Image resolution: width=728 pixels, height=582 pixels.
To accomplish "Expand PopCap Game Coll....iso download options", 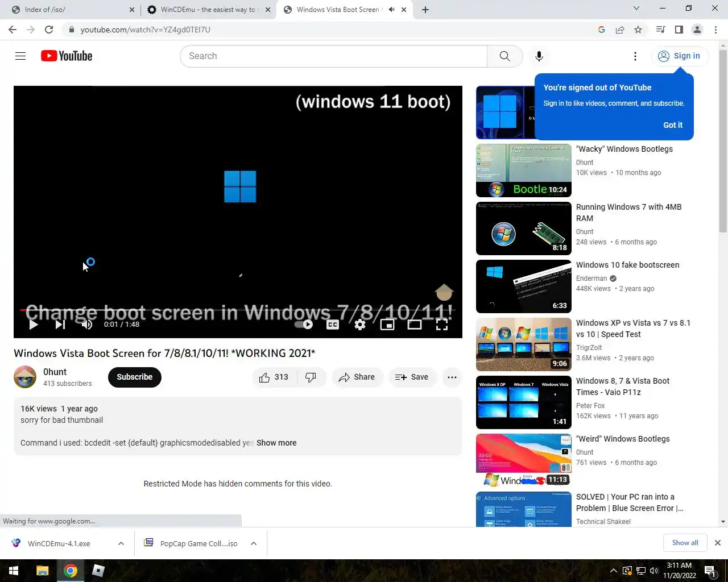I will pyautogui.click(x=254, y=543).
